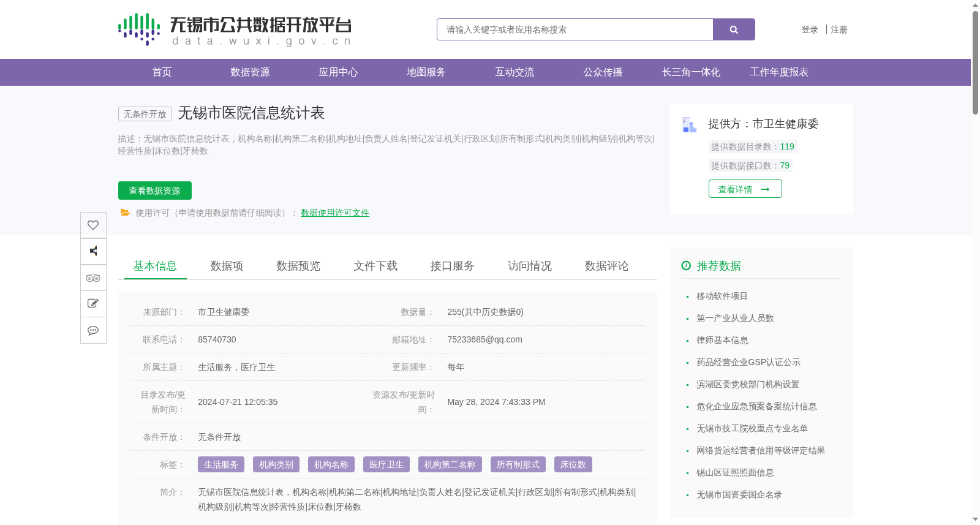The image size is (980, 525).
Task: Click the 无条件开放 badge beside title
Action: point(145,114)
